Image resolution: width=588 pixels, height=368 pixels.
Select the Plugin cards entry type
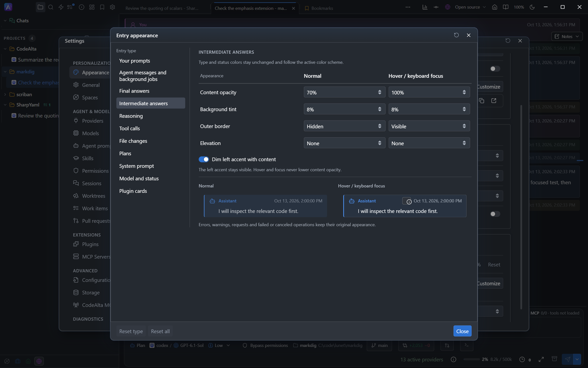coord(151,191)
